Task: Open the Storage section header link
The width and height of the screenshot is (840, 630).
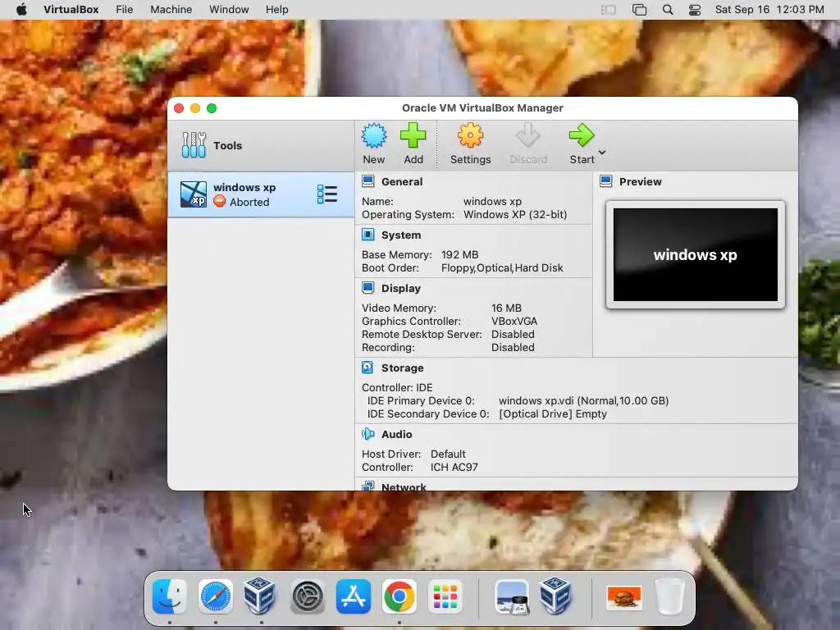Action: tap(402, 368)
